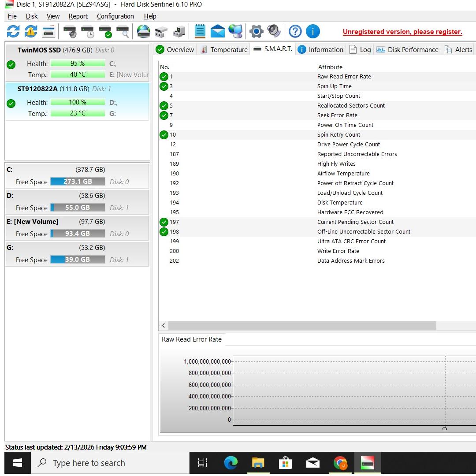This screenshot has width=476, height=476.
Task: Click the C: drive free space bar
Action: (x=78, y=182)
